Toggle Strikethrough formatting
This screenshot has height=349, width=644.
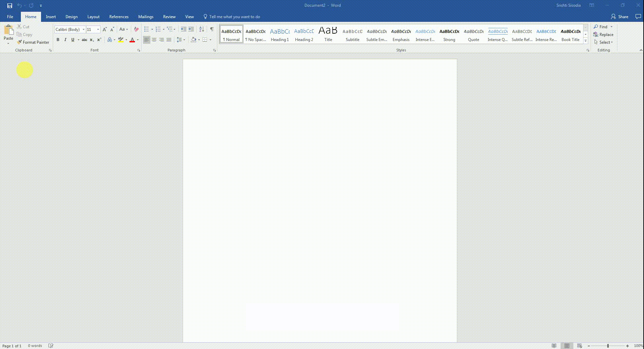(x=84, y=40)
